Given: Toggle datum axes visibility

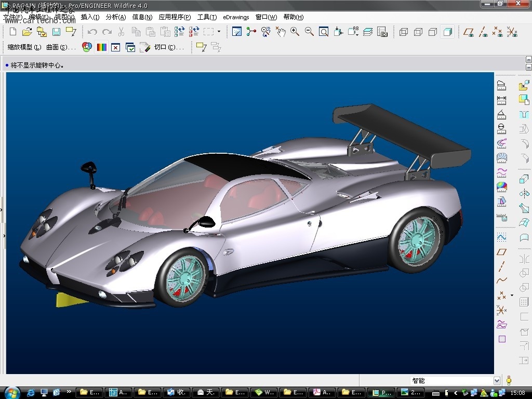Looking at the screenshot, I should pyautogui.click(x=483, y=32).
